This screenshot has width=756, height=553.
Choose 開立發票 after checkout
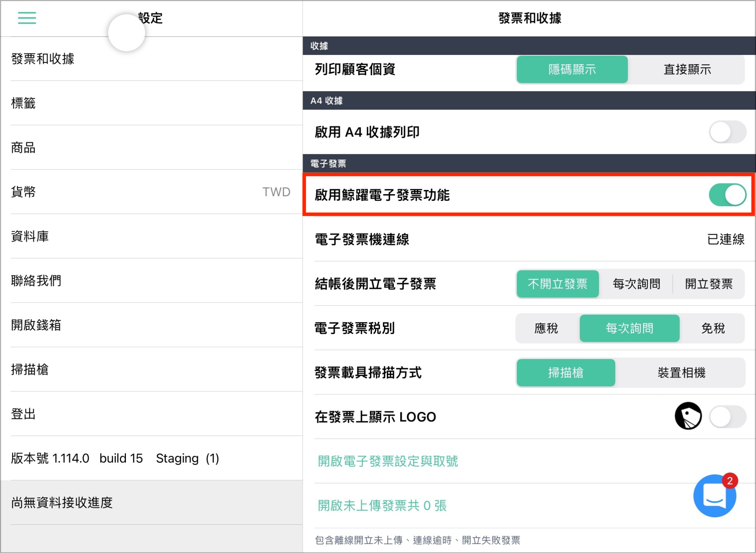point(709,284)
